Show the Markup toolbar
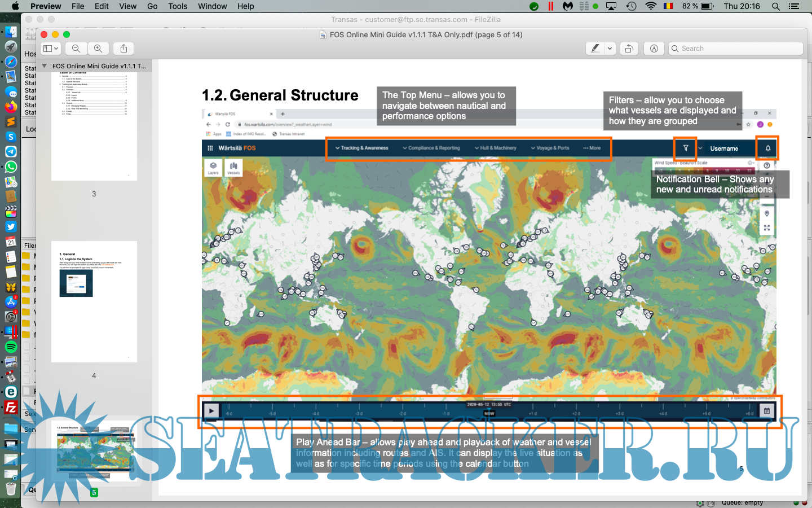812x508 pixels. click(654, 49)
